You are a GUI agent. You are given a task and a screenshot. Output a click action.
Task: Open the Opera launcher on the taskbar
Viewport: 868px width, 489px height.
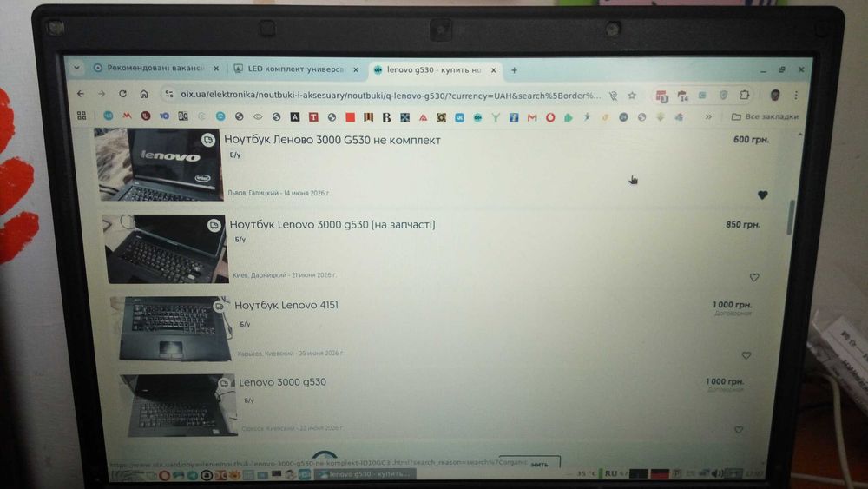coord(164,475)
